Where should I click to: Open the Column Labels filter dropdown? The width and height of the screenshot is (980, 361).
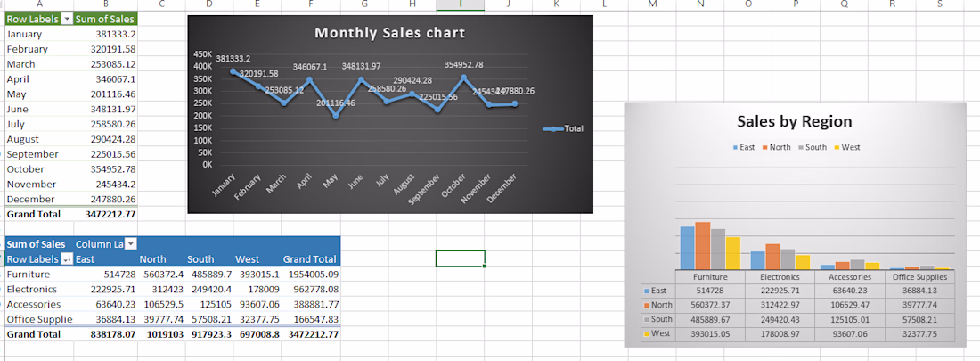pos(131,244)
